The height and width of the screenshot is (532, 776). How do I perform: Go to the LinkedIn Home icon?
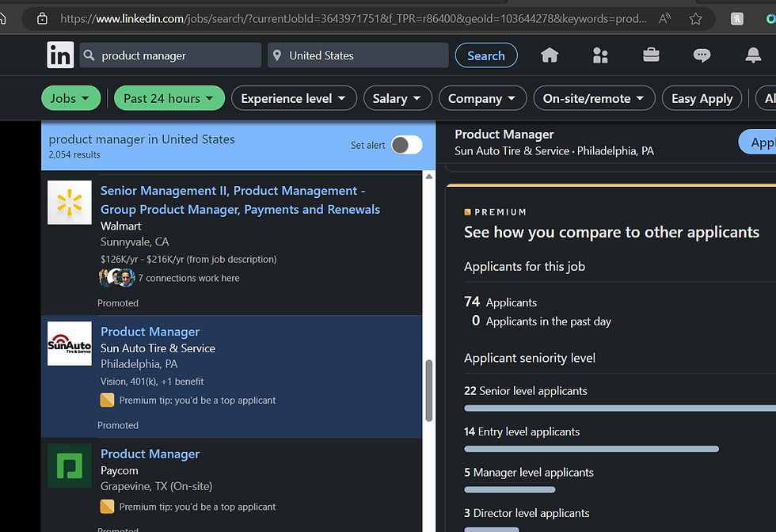tap(550, 55)
